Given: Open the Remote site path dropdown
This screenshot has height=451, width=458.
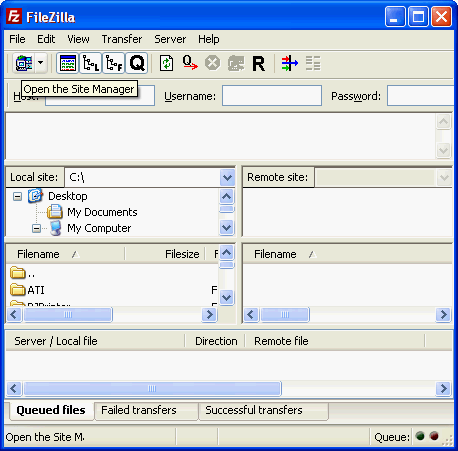Looking at the screenshot, I should click(444, 177).
